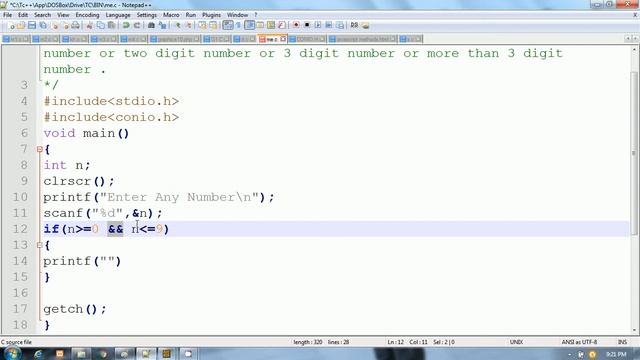Click the Paste toolbar icon
This screenshot has width=640, height=360.
[x=111, y=25]
